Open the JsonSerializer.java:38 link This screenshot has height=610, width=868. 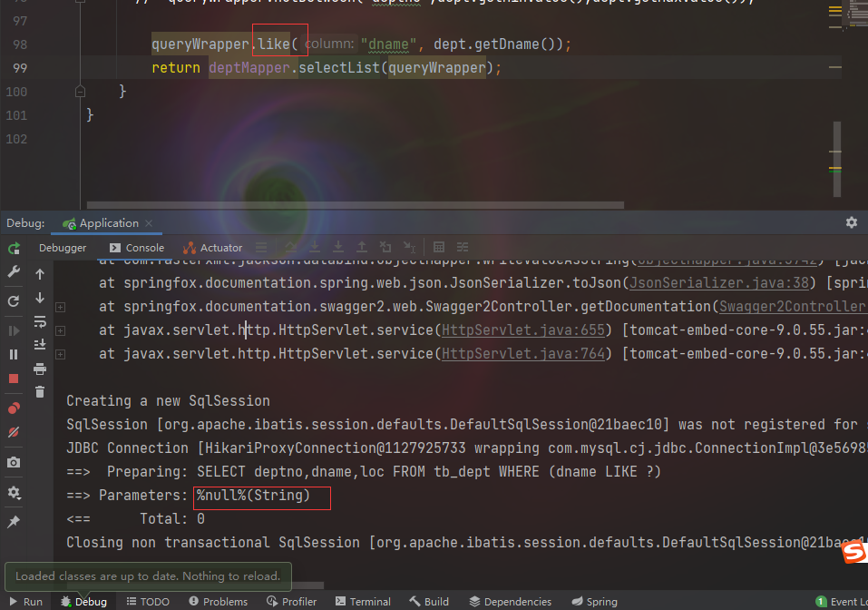[719, 283]
